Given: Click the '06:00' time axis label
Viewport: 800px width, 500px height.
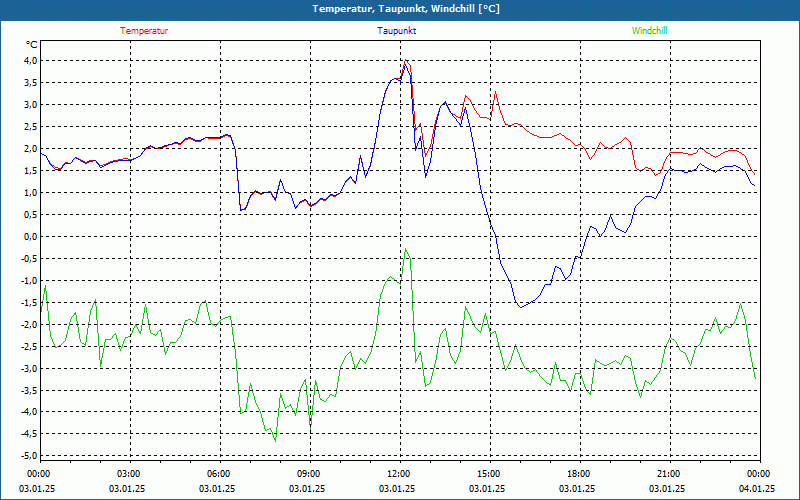Looking at the screenshot, I should [220, 474].
